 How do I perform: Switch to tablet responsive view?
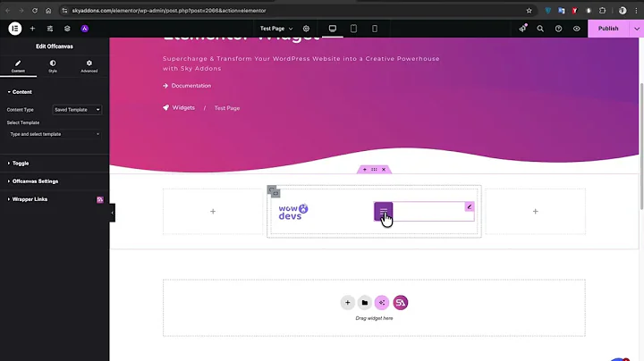353,29
